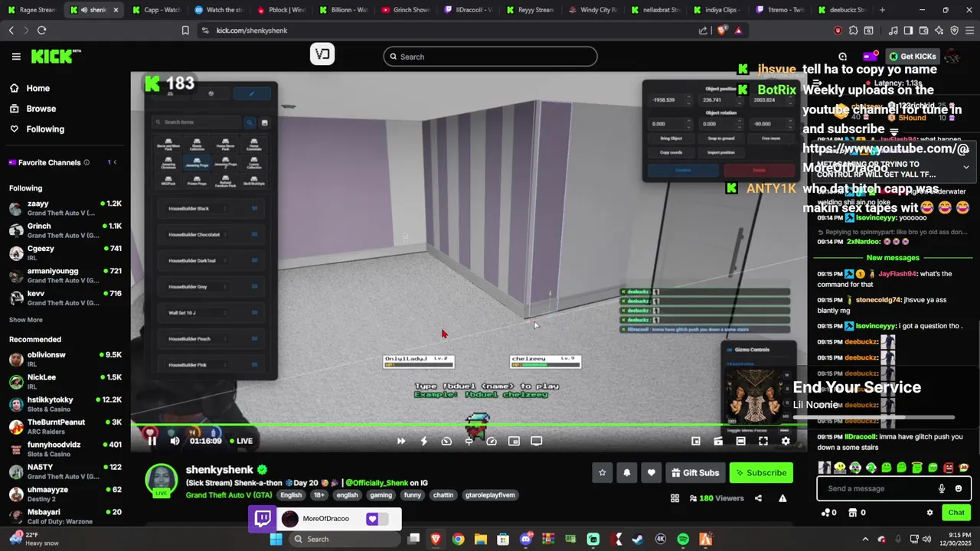Open the grid icon next to viewers count
Screen dimensions: 980x551
coord(675,498)
